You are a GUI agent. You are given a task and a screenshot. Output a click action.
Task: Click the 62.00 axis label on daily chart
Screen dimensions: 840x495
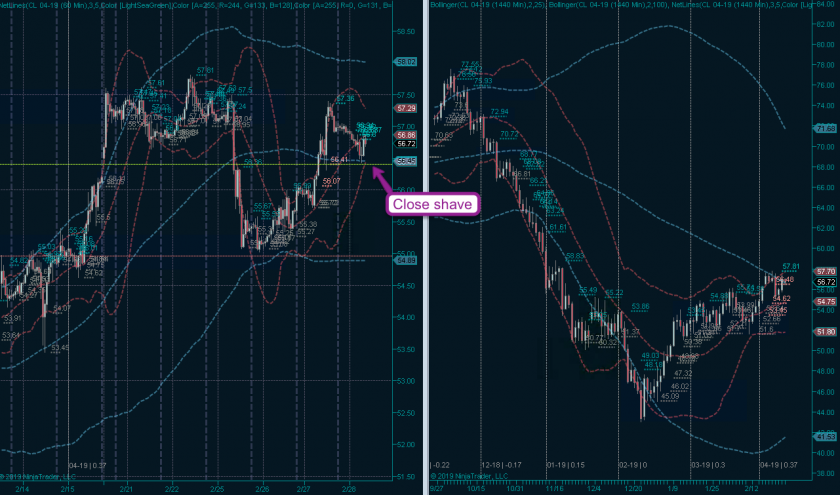pos(825,228)
